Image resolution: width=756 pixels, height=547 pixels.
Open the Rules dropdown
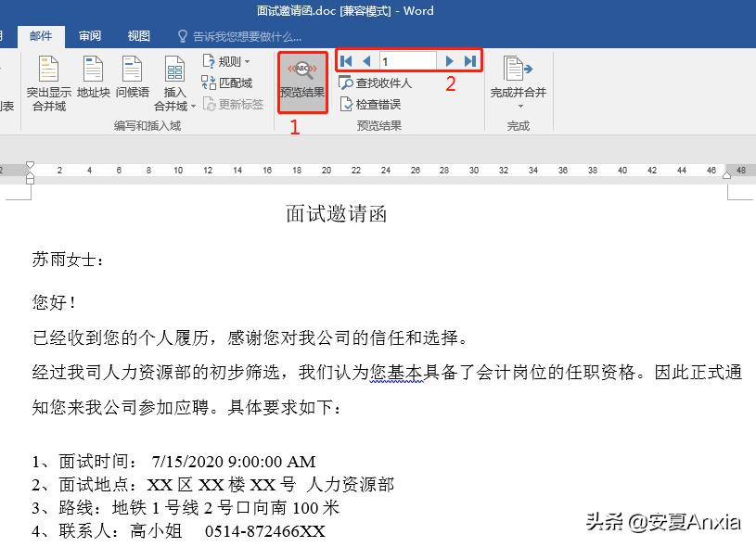(228, 61)
